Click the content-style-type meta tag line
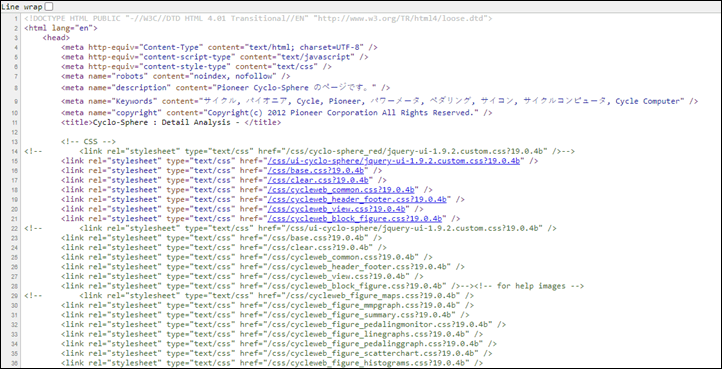Screen dimensions: 722x369 196,67
